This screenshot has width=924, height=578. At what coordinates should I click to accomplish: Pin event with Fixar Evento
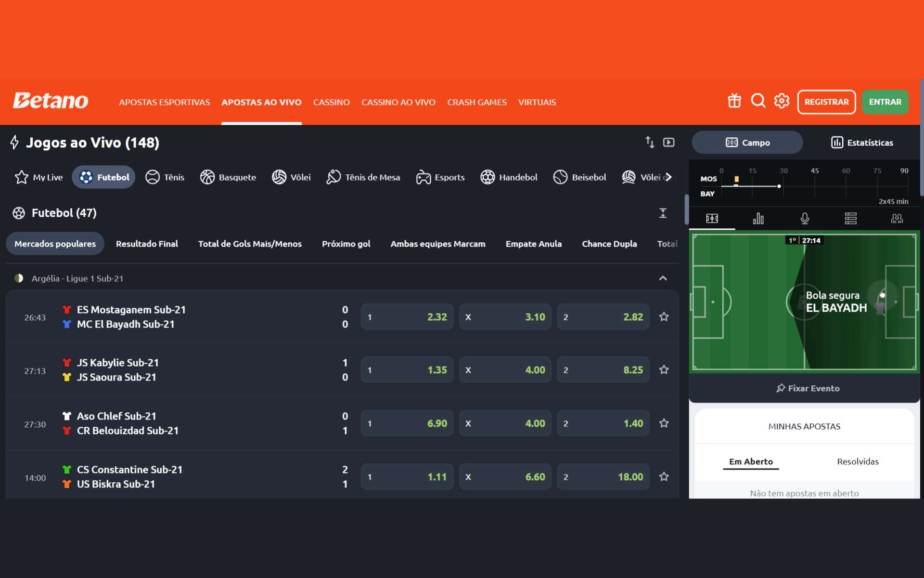[808, 388]
